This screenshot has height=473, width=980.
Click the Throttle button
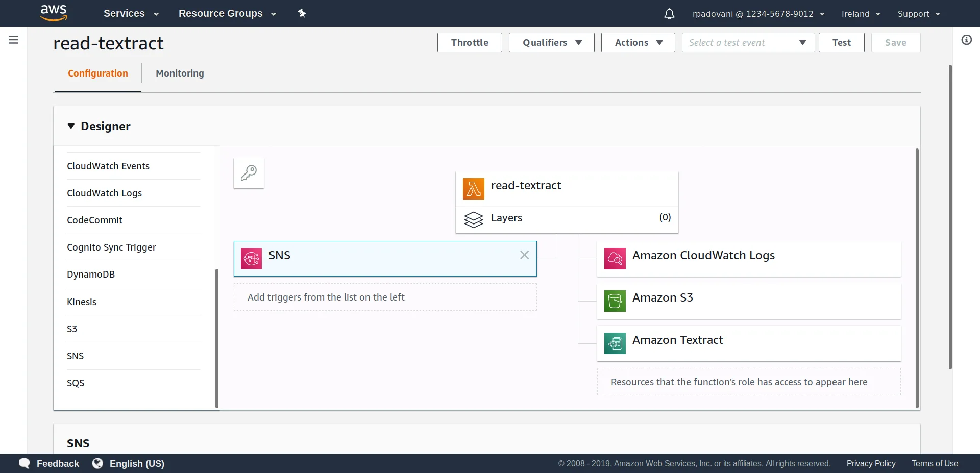click(470, 42)
